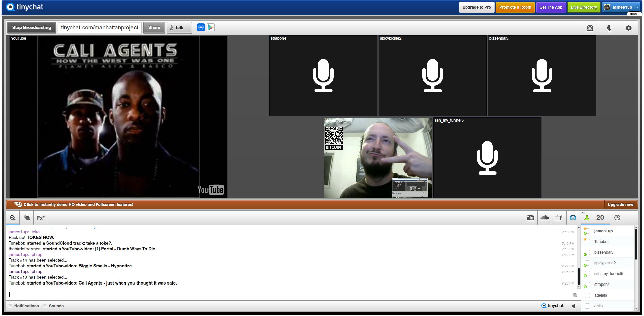
Task: Select the camera snapshot tool
Action: (573, 217)
